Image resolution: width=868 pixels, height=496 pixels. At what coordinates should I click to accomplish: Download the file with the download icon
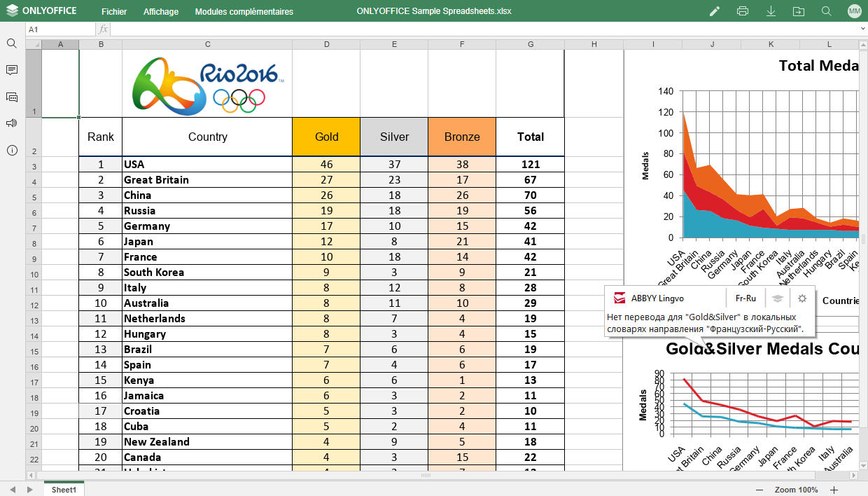771,11
